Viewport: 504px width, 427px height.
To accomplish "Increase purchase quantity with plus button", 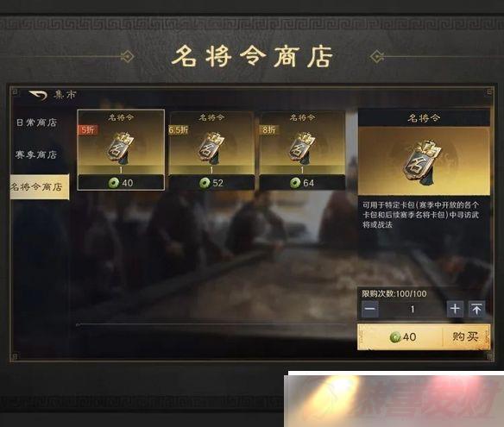I will click(x=455, y=309).
